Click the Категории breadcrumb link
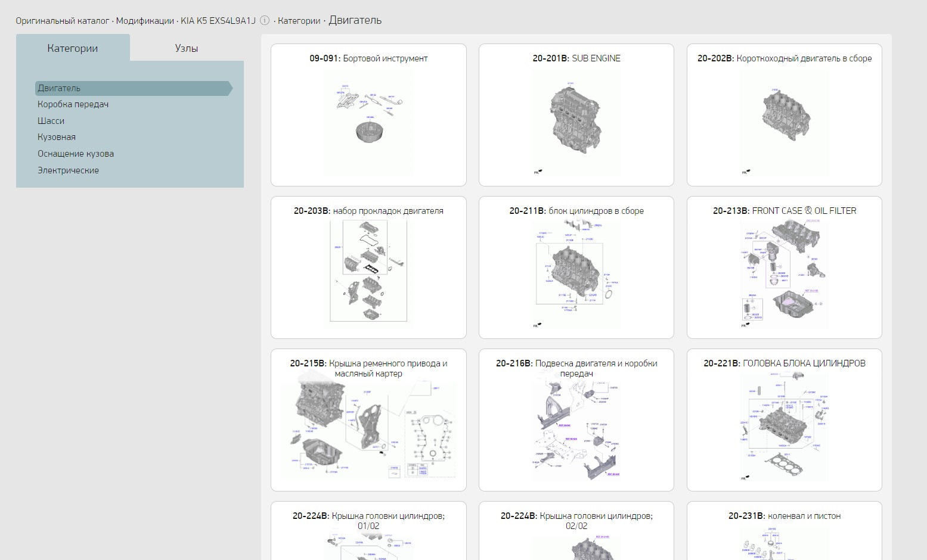Screen dimensions: 927x560 coord(299,21)
